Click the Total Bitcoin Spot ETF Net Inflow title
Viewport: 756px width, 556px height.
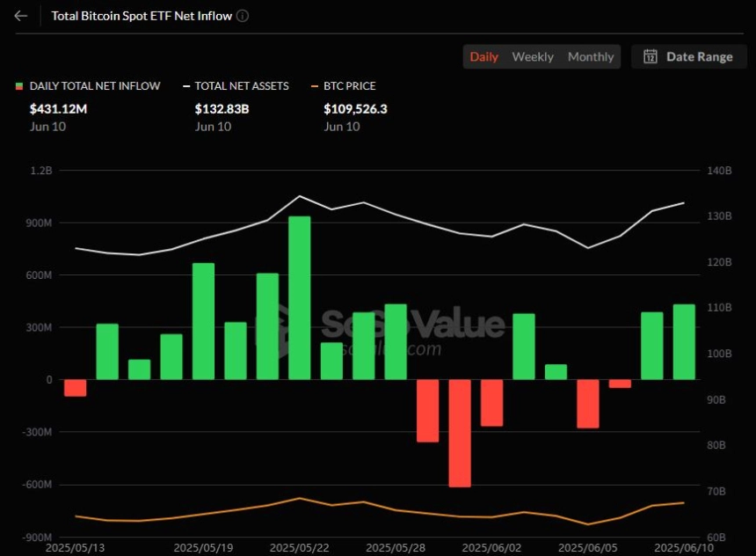pyautogui.click(x=142, y=16)
